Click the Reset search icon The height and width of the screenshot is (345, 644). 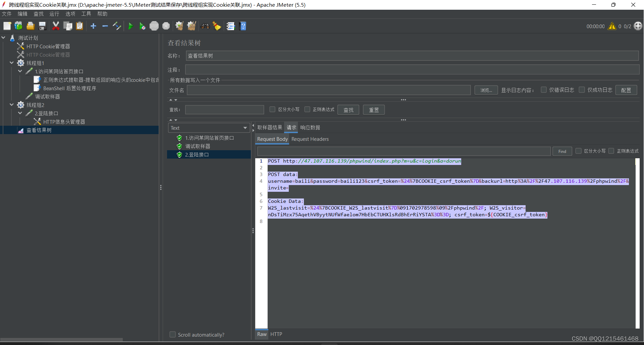(217, 26)
